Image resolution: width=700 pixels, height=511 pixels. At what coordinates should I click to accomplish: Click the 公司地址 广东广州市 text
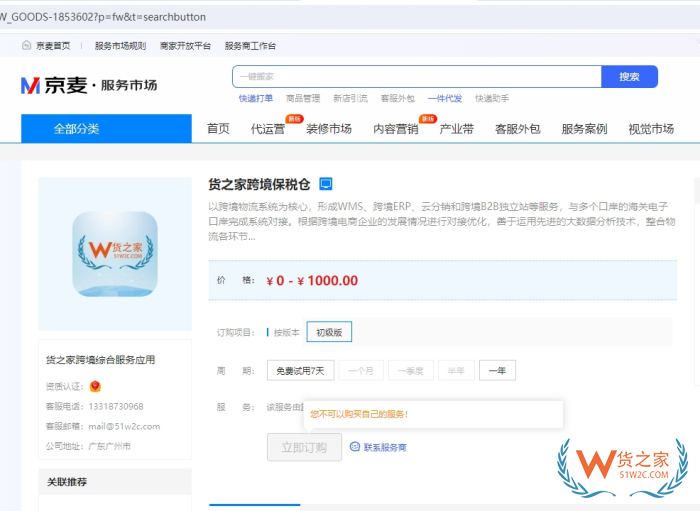[x=88, y=446]
